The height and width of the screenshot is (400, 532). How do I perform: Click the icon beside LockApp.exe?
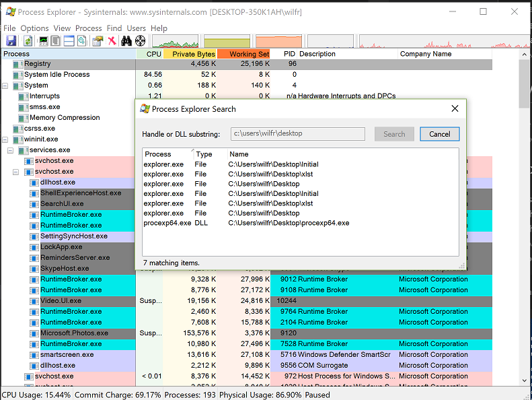(x=34, y=247)
